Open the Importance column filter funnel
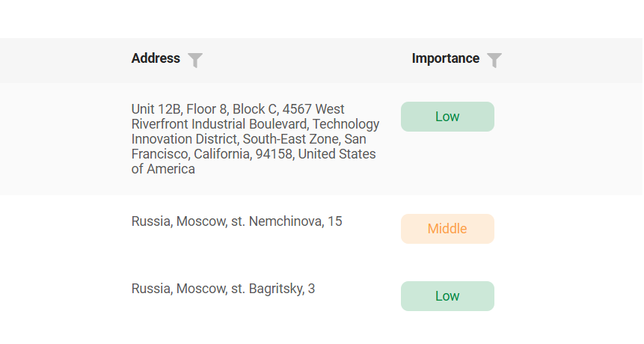The height and width of the screenshot is (344, 644). [494, 61]
